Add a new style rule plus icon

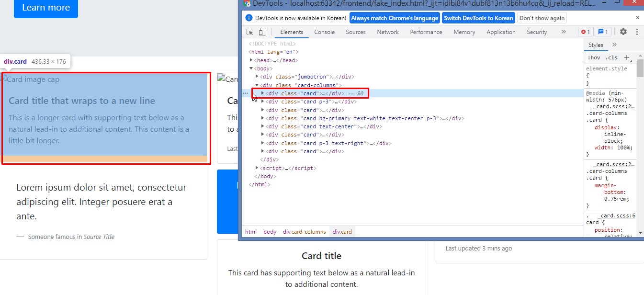[x=627, y=57]
